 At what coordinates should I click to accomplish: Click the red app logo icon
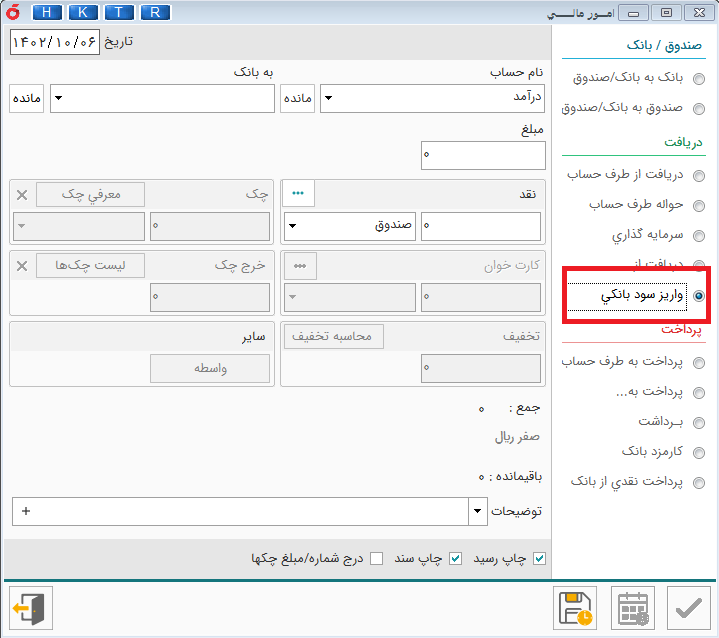[x=13, y=12]
